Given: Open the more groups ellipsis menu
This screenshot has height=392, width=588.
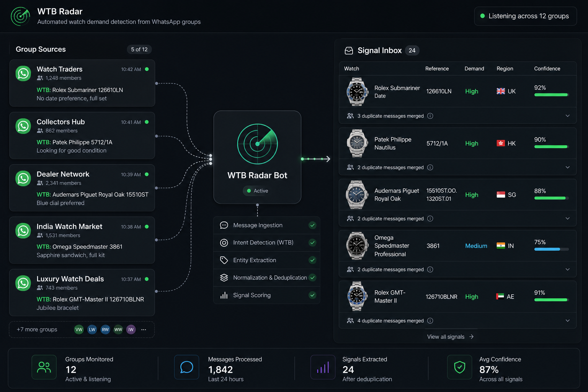Looking at the screenshot, I should (144, 330).
